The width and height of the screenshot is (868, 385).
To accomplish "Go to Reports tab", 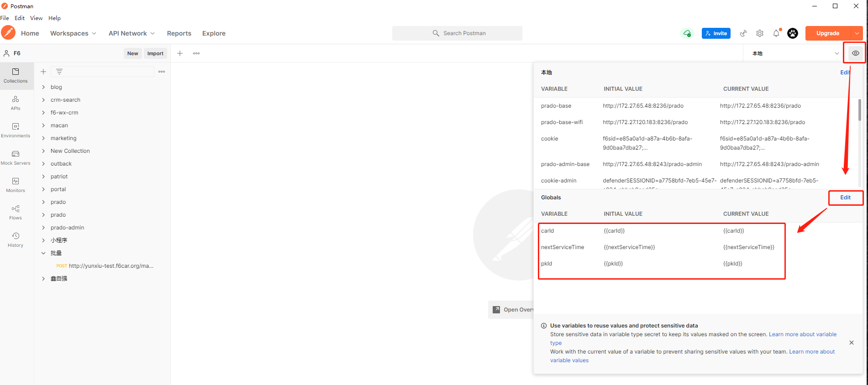I will (x=179, y=33).
